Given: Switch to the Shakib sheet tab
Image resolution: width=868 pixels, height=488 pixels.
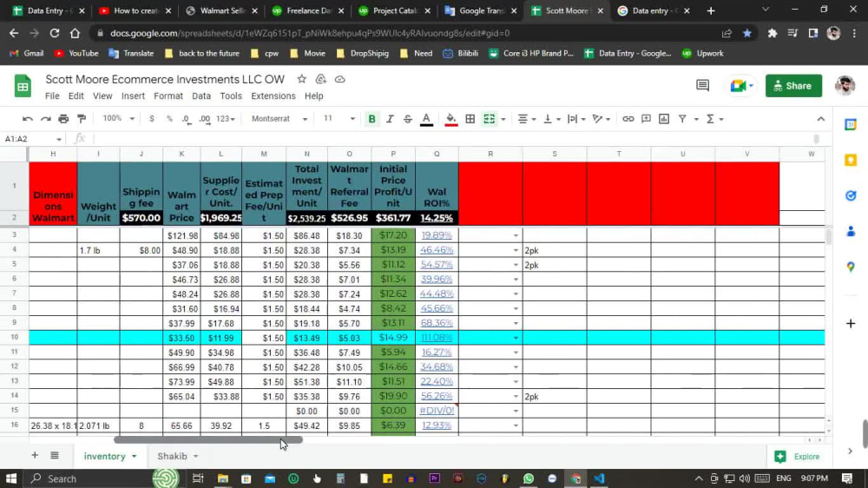Looking at the screenshot, I should [x=172, y=456].
